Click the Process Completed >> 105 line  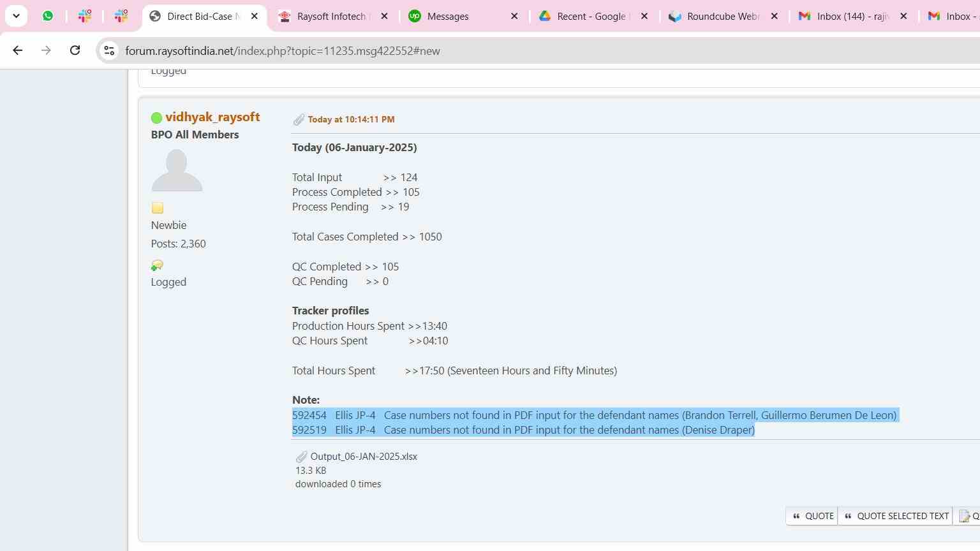[356, 192]
